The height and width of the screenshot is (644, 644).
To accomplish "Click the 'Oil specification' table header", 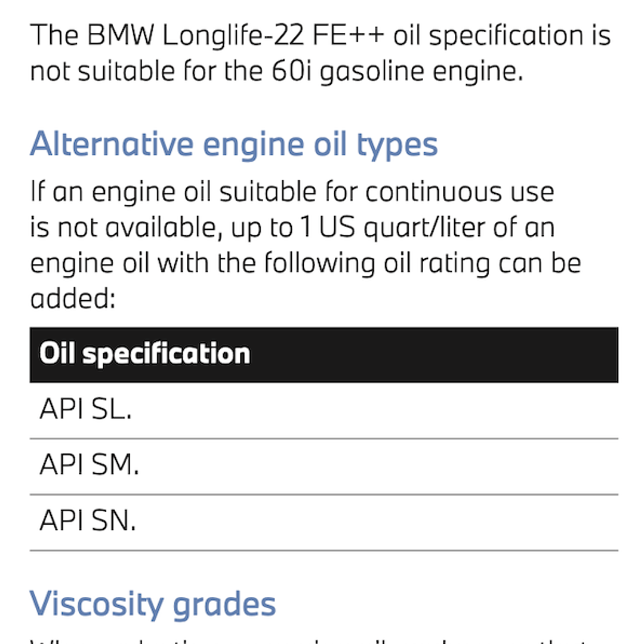I will [144, 354].
